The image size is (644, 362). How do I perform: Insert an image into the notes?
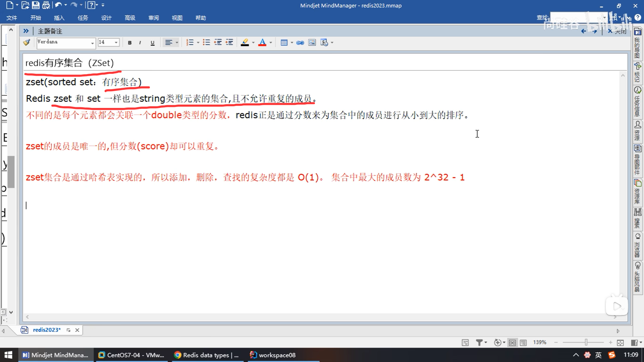pyautogui.click(x=312, y=43)
